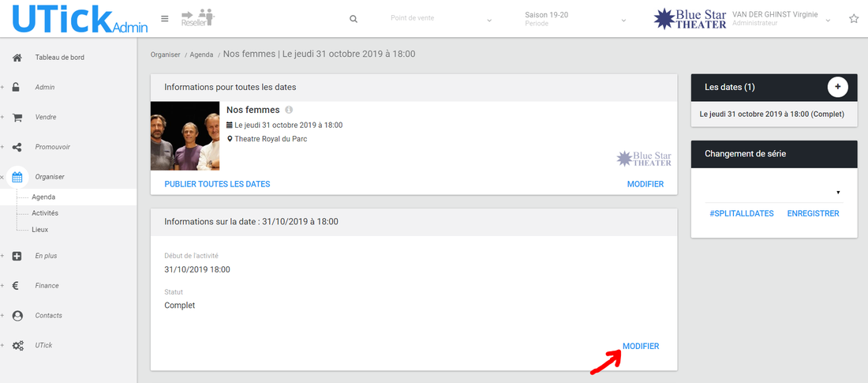This screenshot has width=868, height=383.
Task: Expand the Vendre sidebar section
Action: click(x=44, y=117)
